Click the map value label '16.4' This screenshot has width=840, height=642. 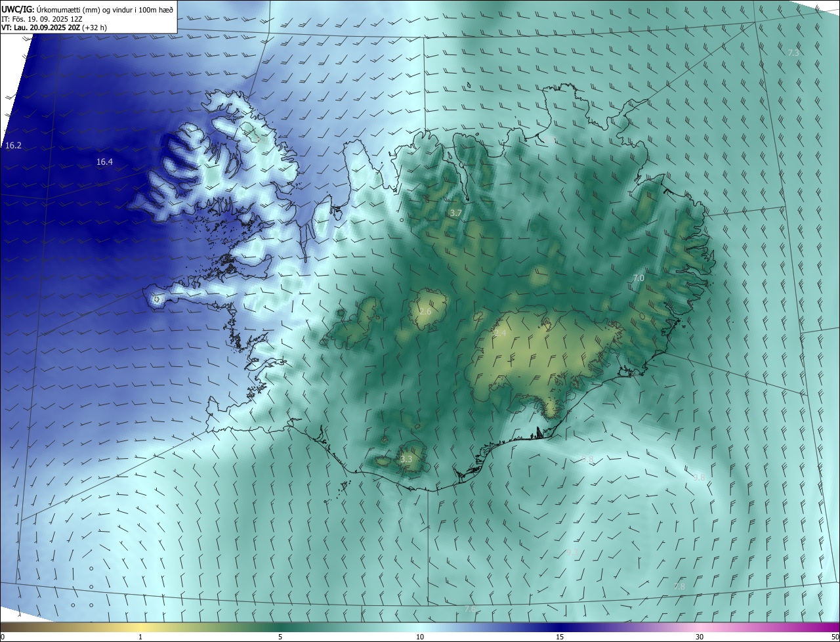(x=104, y=161)
